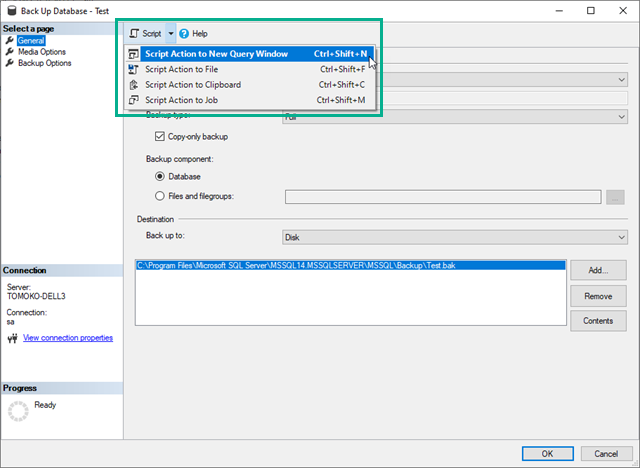Click the Add... button
This screenshot has height=469, width=640.
[x=598, y=270]
